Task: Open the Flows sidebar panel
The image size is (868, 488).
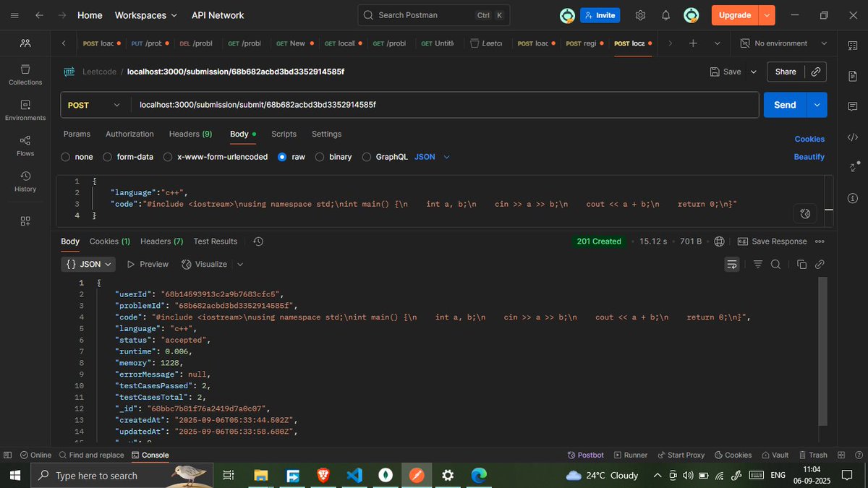Action: click(25, 145)
